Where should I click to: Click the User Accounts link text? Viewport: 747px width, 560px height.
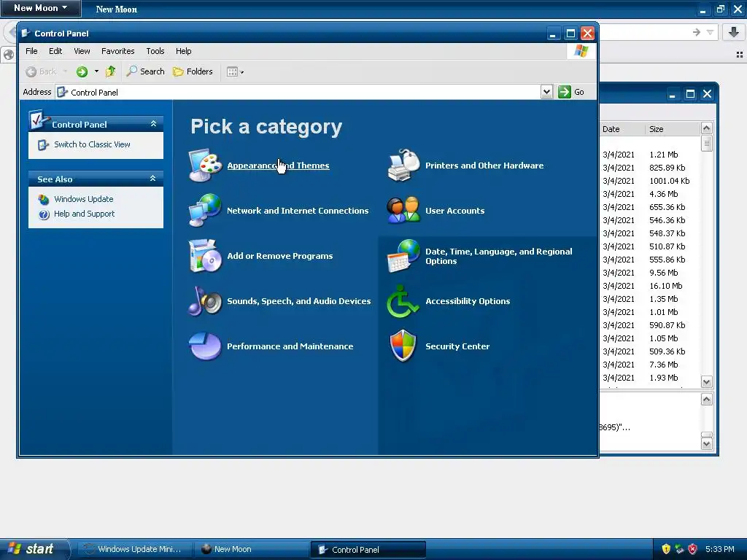455,211
